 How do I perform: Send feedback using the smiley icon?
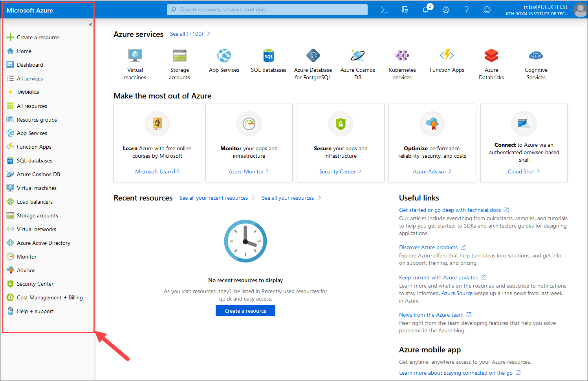[487, 10]
